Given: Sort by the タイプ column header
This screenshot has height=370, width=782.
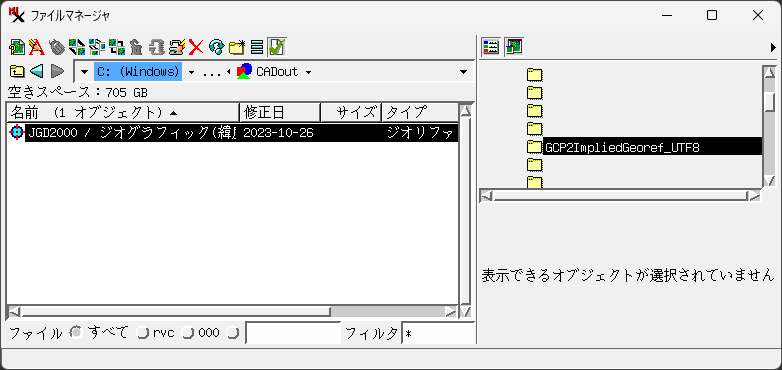Looking at the screenshot, I should coord(420,113).
